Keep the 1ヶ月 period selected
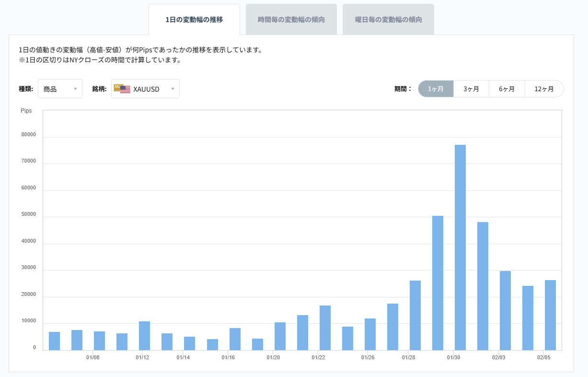 coord(436,89)
